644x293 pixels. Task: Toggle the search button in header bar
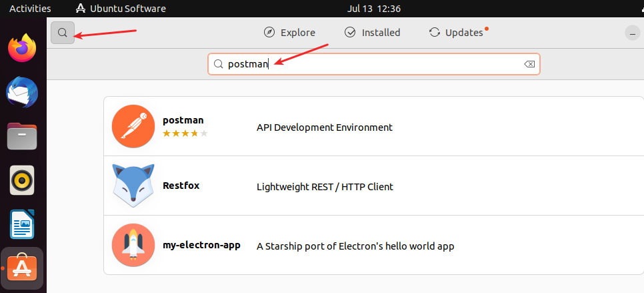click(x=63, y=33)
